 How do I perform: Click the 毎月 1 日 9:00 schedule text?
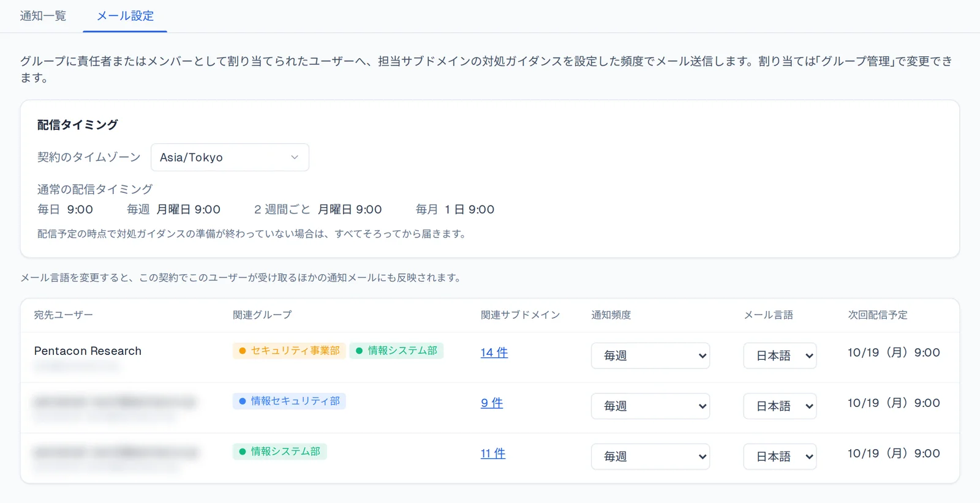pyautogui.click(x=455, y=209)
